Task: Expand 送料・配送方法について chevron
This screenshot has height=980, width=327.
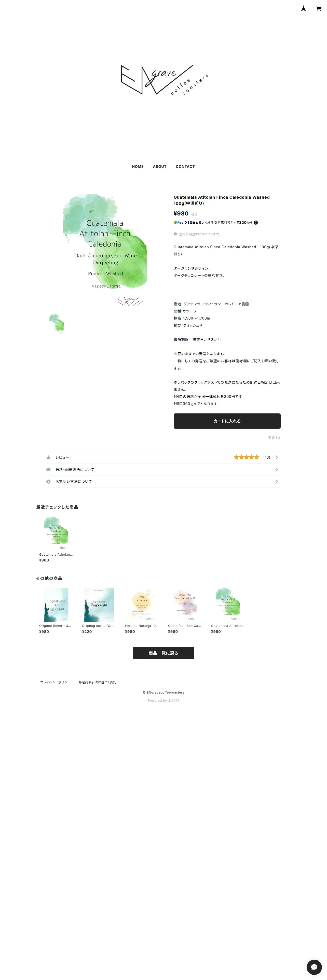Action: 276,469
